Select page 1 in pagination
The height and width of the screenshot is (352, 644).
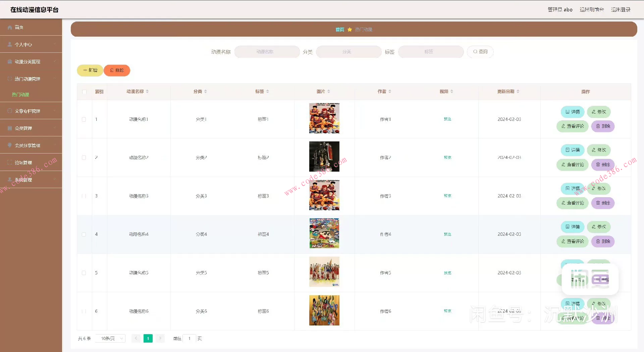pos(148,338)
